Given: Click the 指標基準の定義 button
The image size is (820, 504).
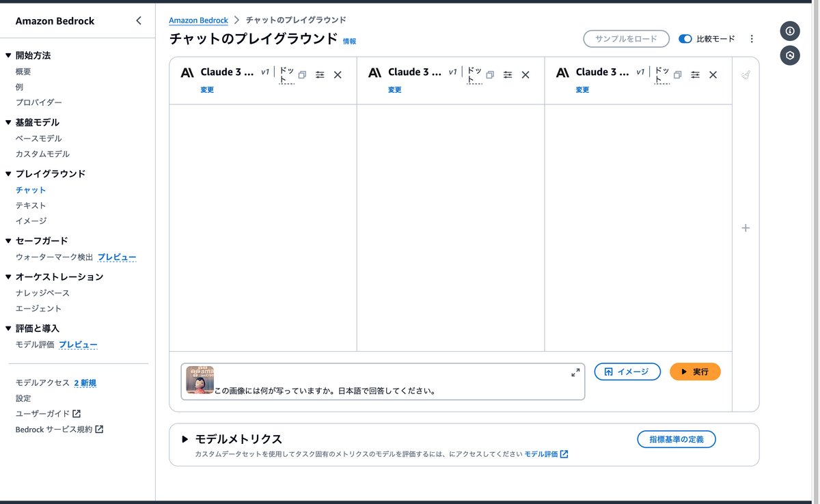Looking at the screenshot, I should pos(676,439).
